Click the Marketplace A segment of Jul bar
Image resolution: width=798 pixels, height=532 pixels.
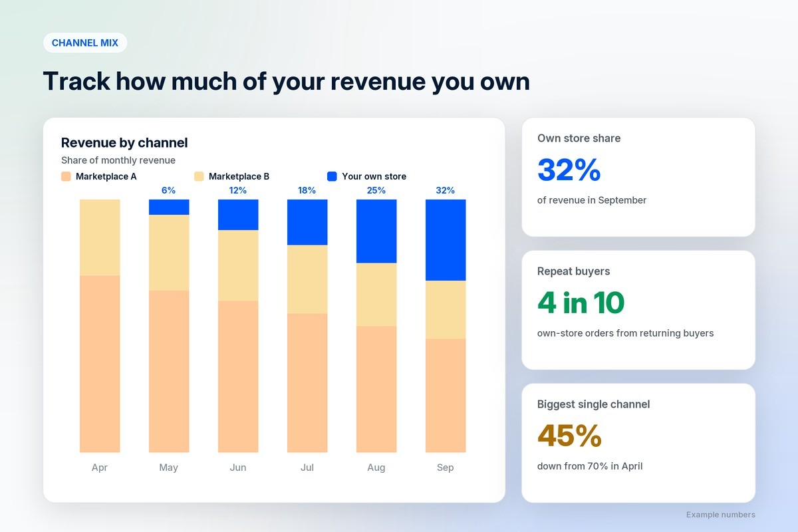pos(307,383)
